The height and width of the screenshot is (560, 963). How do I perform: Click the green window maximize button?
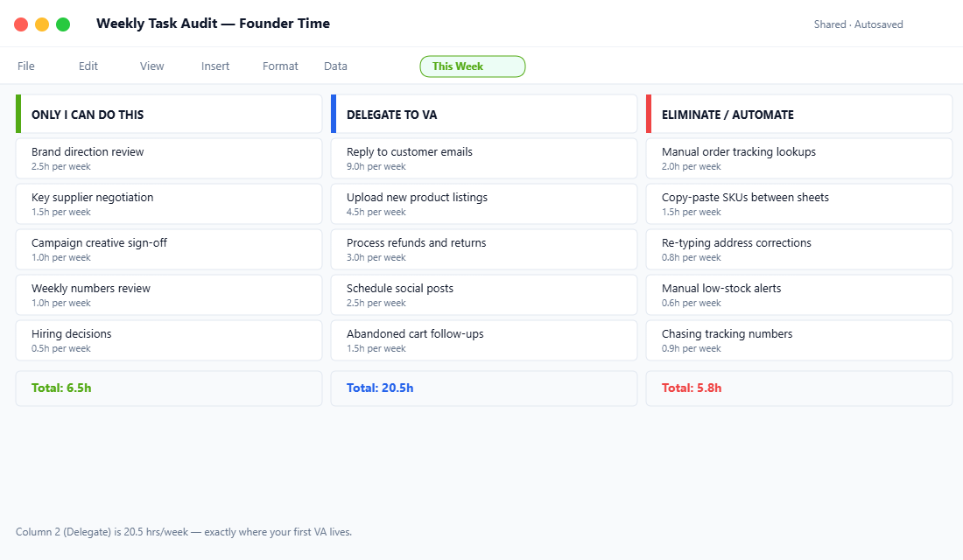coord(63,24)
